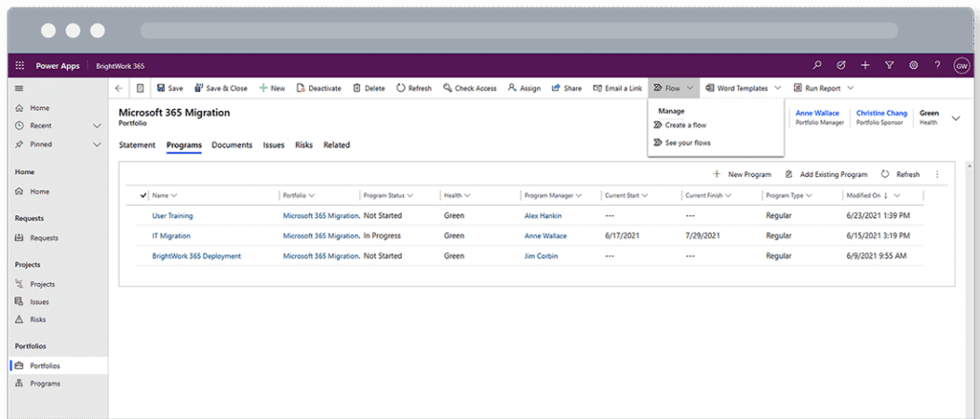Image resolution: width=980 pixels, height=419 pixels.
Task: Expand the Pinned section in sidebar
Action: tap(97, 144)
